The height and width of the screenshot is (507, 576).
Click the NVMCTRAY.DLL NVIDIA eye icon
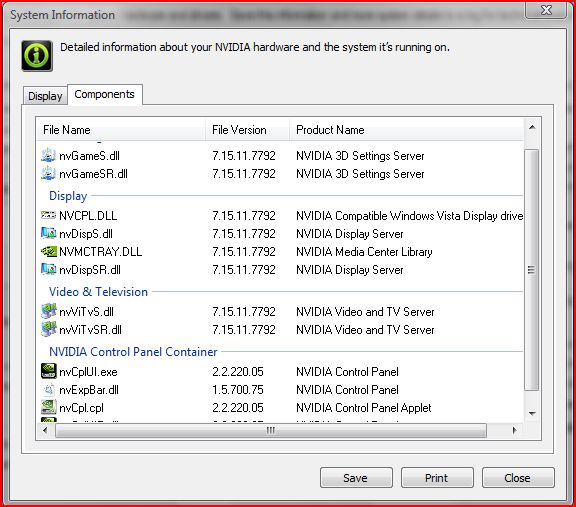[48, 251]
